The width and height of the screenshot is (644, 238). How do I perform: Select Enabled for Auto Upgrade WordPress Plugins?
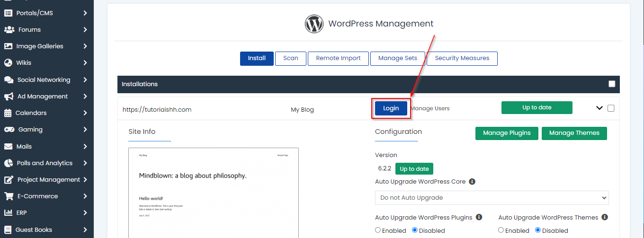point(378,230)
